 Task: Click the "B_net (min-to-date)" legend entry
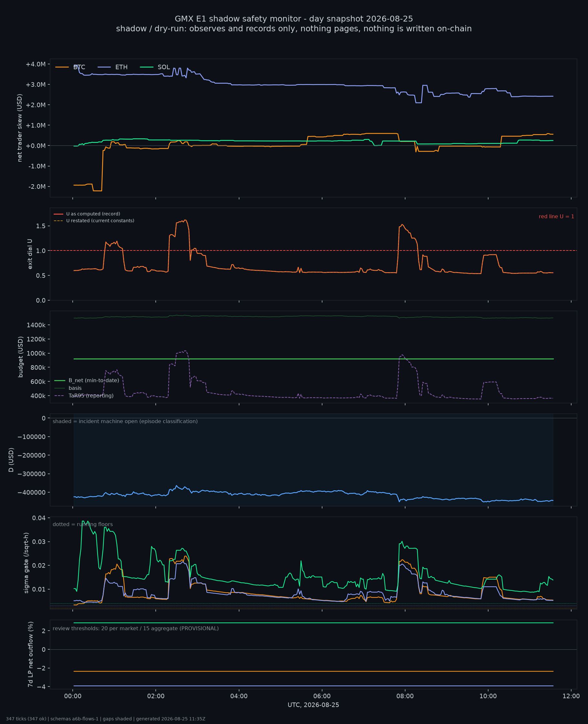(87, 381)
